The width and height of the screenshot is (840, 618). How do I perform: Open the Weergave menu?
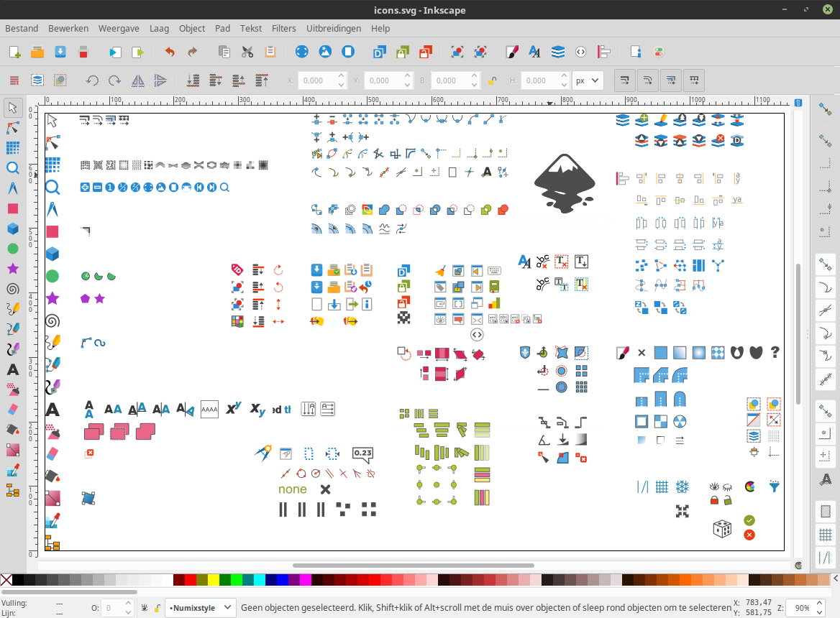[x=119, y=28]
